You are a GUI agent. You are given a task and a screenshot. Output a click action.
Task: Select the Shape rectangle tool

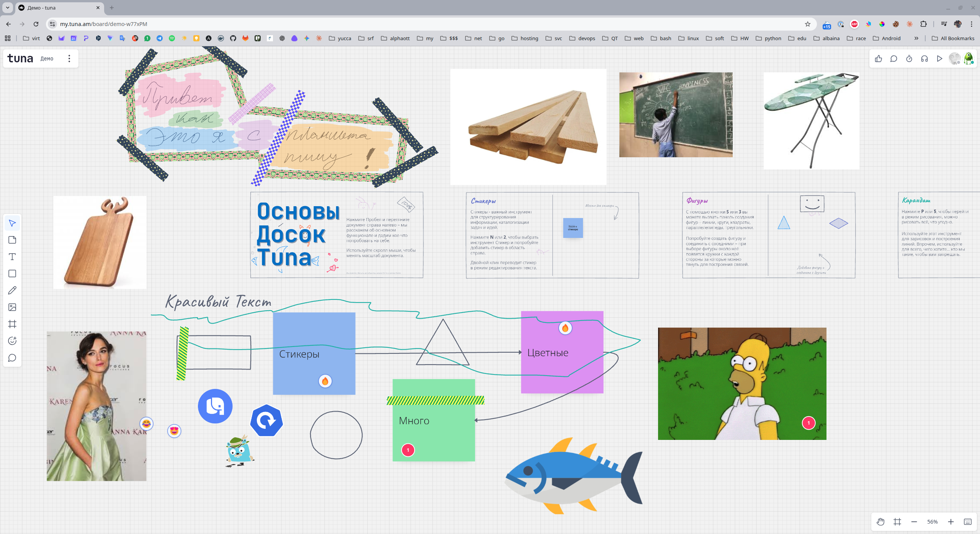12,274
